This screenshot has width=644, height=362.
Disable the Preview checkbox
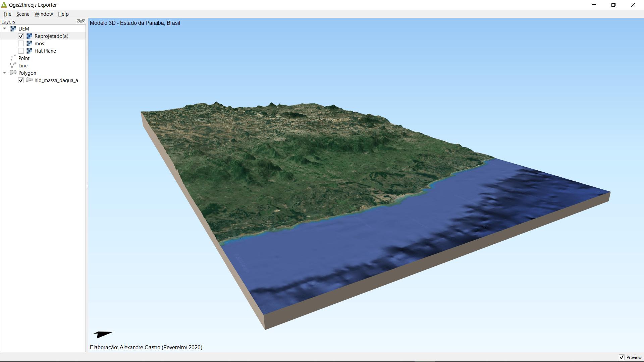pyautogui.click(x=622, y=357)
